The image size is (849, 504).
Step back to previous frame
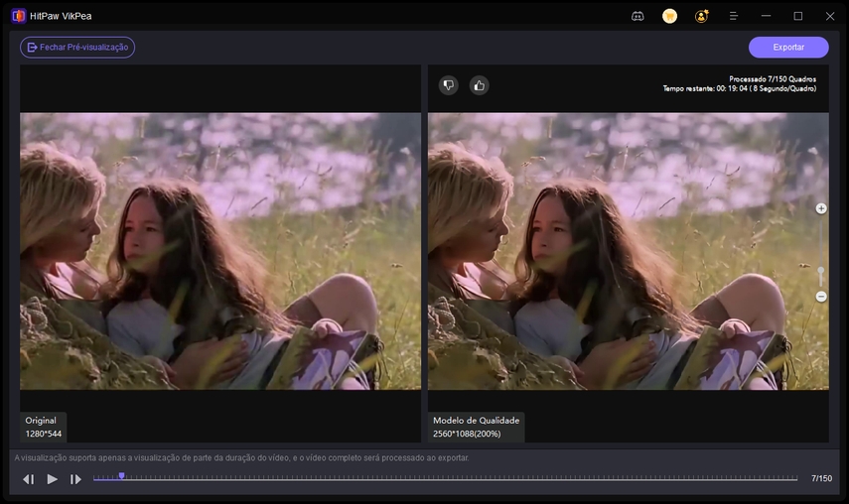pyautogui.click(x=28, y=479)
